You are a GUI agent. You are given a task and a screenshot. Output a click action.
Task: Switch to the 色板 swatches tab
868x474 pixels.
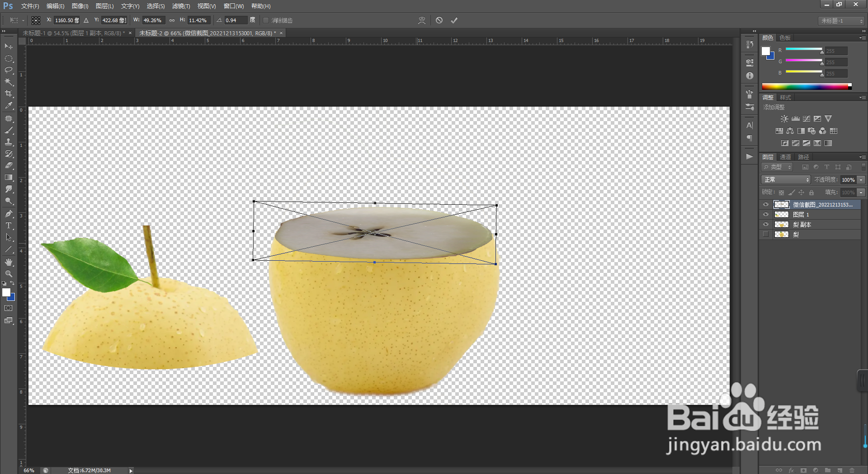coord(785,38)
